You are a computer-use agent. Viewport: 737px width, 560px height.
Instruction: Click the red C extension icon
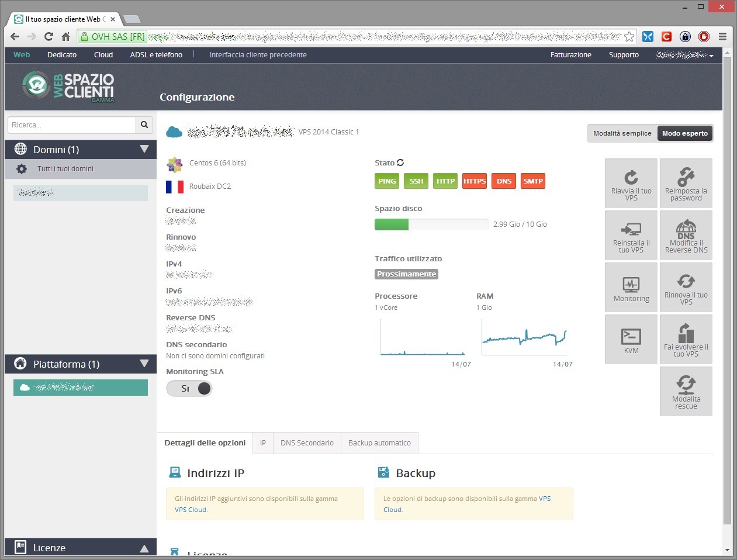tap(666, 36)
